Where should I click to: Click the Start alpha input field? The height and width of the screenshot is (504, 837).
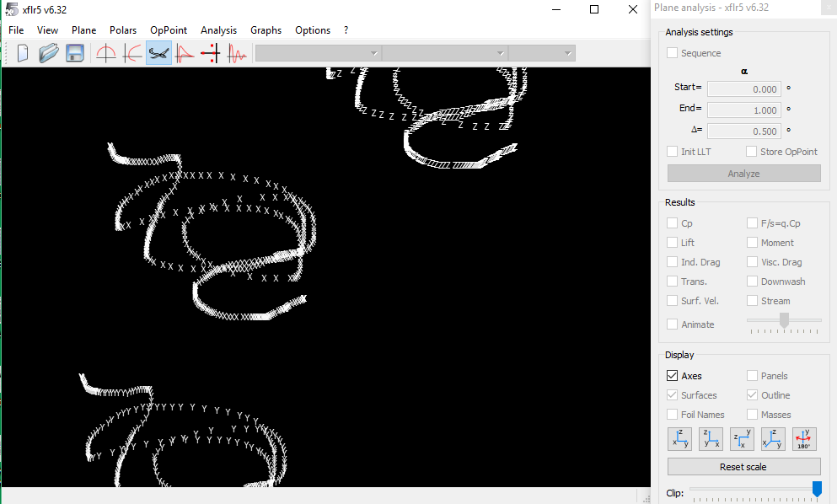tap(744, 89)
